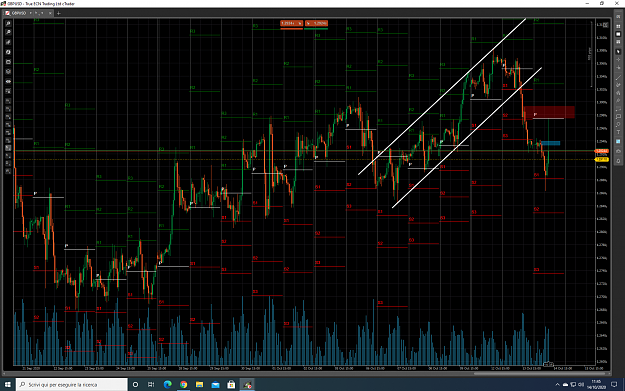Click the Buy quick-trade button beside Sell
The height and width of the screenshot is (391, 625).
(316, 24)
